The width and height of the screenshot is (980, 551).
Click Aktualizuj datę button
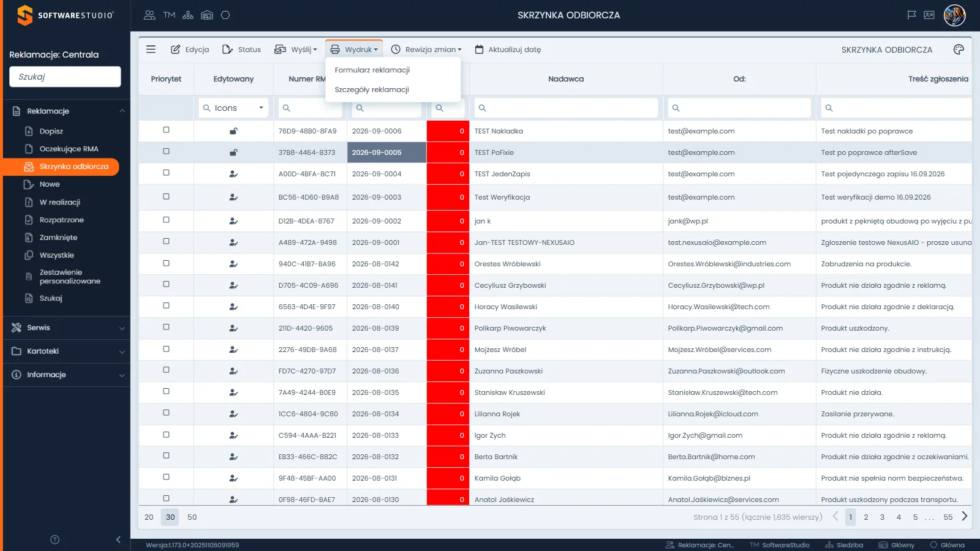tap(508, 50)
